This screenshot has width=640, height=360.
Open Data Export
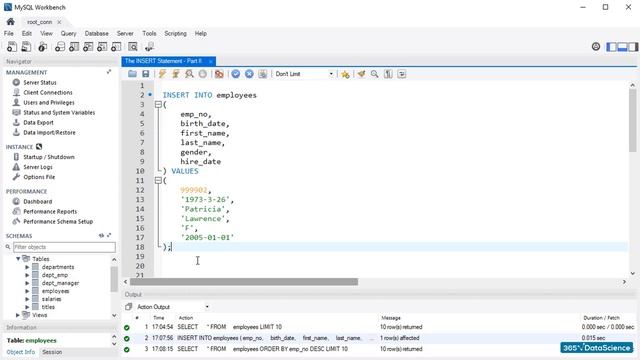point(38,122)
